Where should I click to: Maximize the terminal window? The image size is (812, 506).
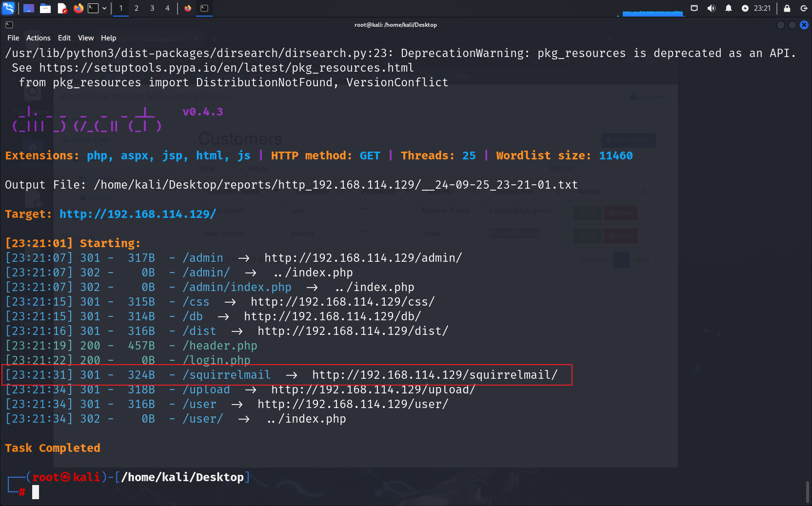point(792,25)
